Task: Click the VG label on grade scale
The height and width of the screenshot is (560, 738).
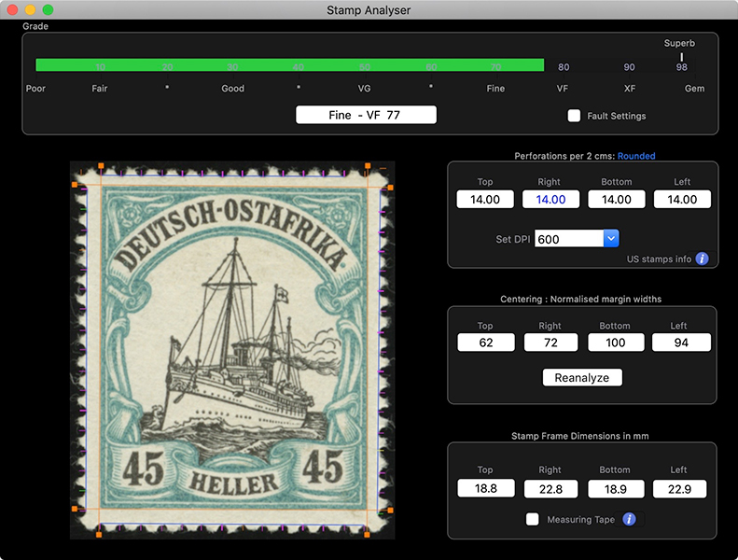Action: [364, 89]
